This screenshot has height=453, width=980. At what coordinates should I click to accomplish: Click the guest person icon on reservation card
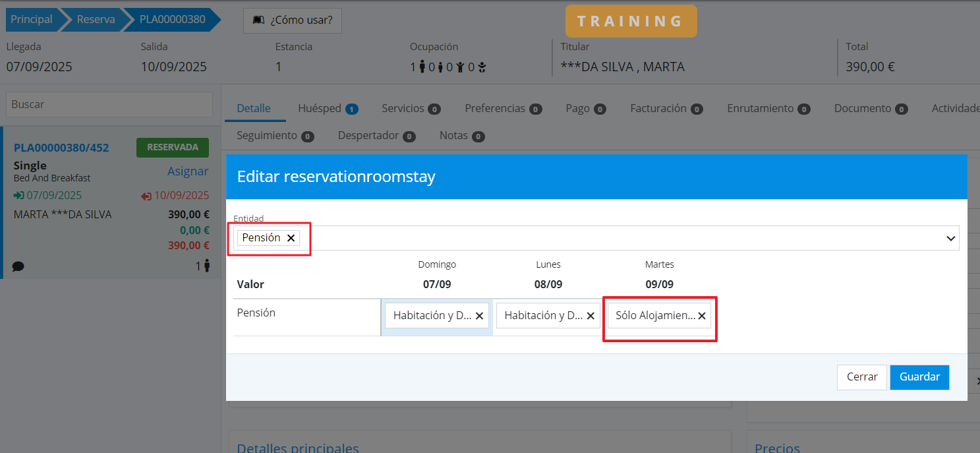206,266
